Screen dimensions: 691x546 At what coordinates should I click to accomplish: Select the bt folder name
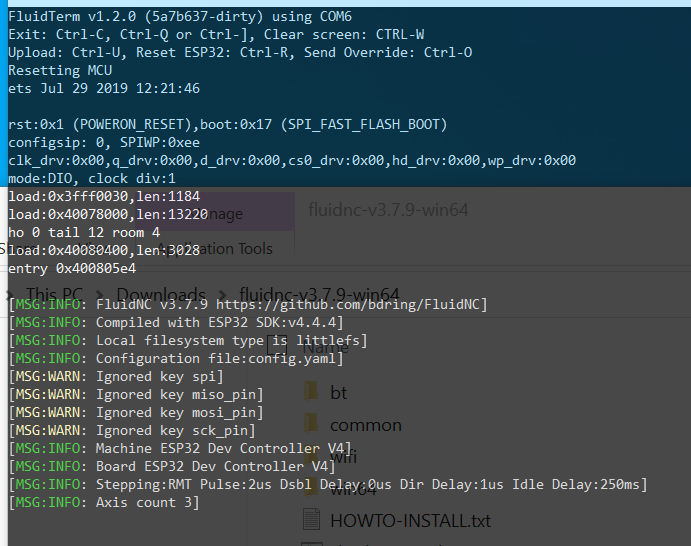click(338, 393)
